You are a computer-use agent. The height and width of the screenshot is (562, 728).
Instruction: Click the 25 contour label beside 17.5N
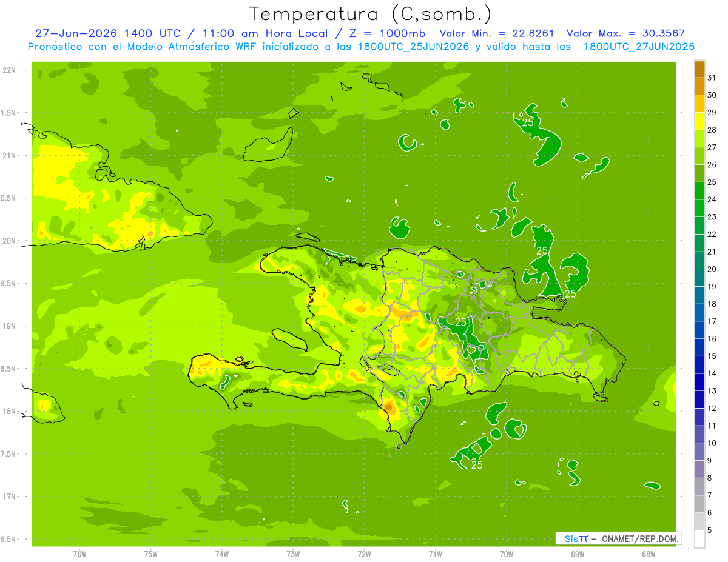[x=477, y=465]
